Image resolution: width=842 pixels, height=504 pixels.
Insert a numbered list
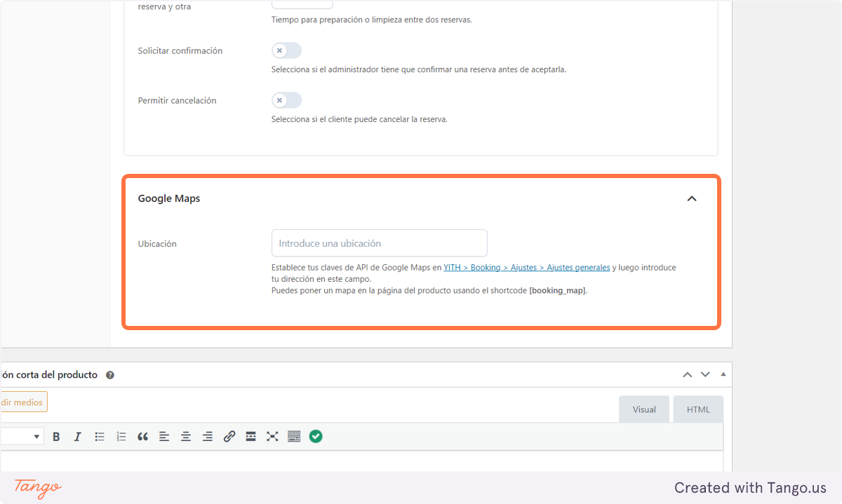click(121, 436)
